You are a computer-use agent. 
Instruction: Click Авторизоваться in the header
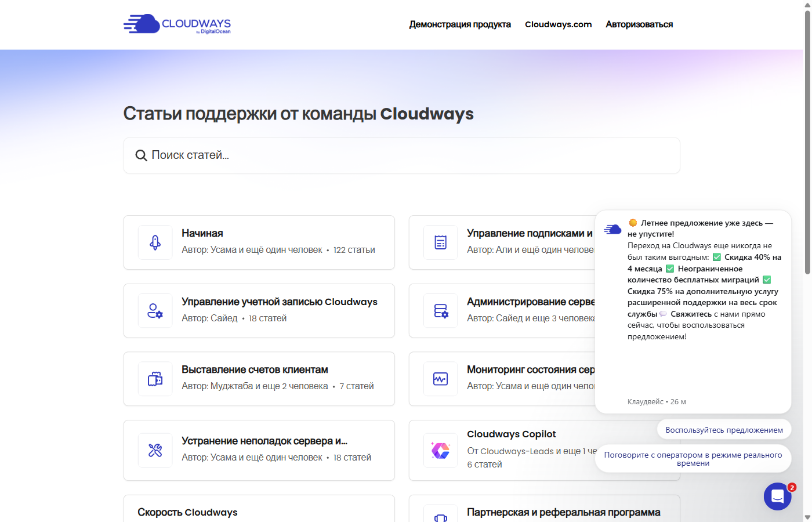coord(639,24)
